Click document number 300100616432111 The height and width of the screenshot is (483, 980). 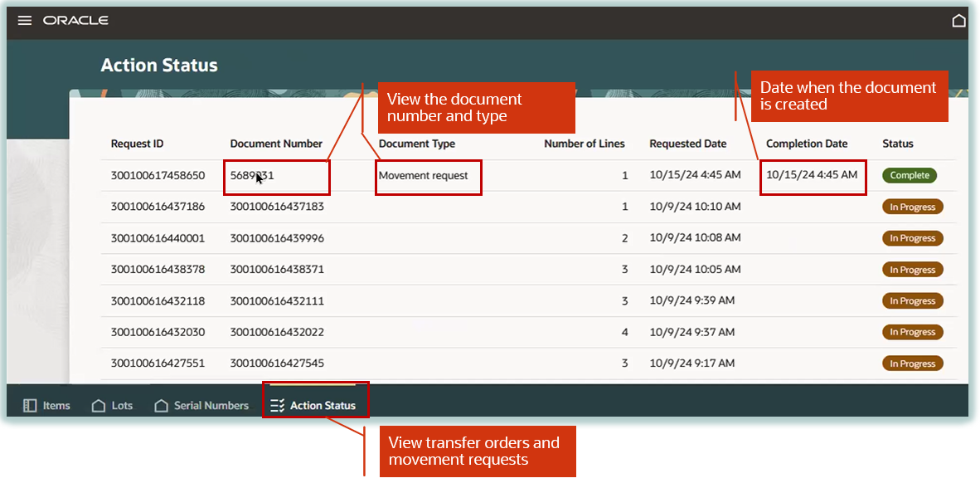[277, 301]
